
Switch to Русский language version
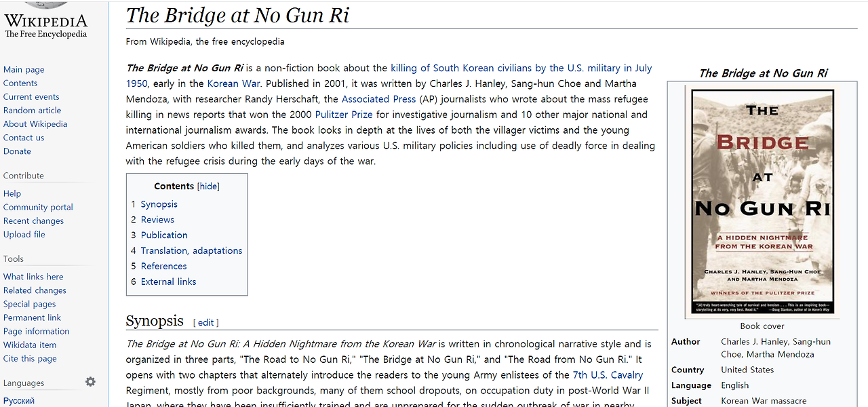[19, 400]
